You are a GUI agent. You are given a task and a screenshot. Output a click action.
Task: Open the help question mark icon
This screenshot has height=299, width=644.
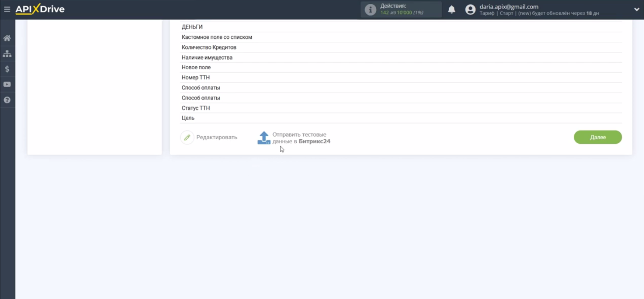pyautogui.click(x=7, y=100)
